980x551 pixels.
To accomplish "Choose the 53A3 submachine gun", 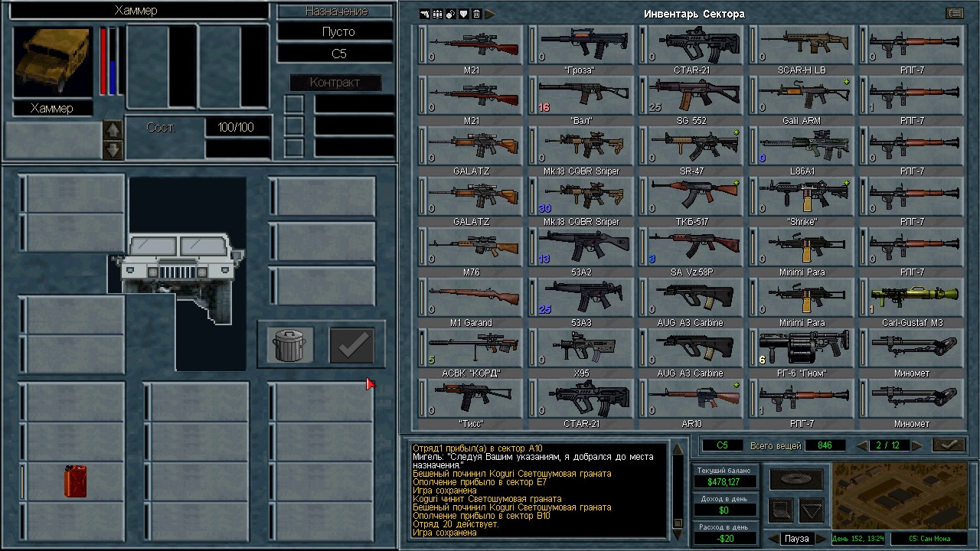I will coord(584,298).
